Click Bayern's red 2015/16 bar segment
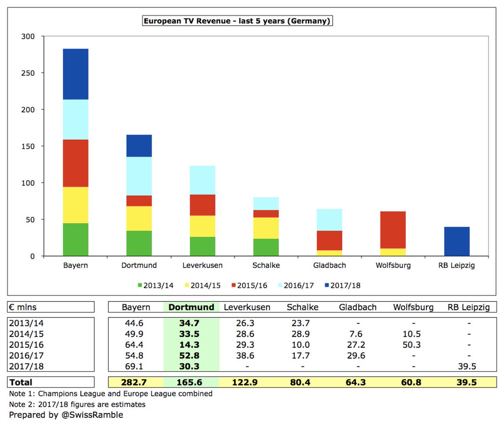This screenshot has width=504, height=422. pos(76,163)
